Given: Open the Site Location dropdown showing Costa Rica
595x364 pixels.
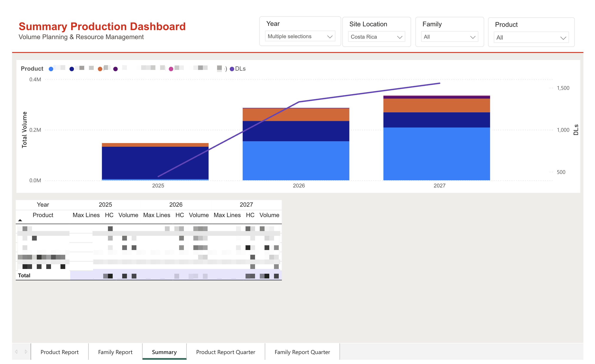Looking at the screenshot, I should (x=376, y=37).
